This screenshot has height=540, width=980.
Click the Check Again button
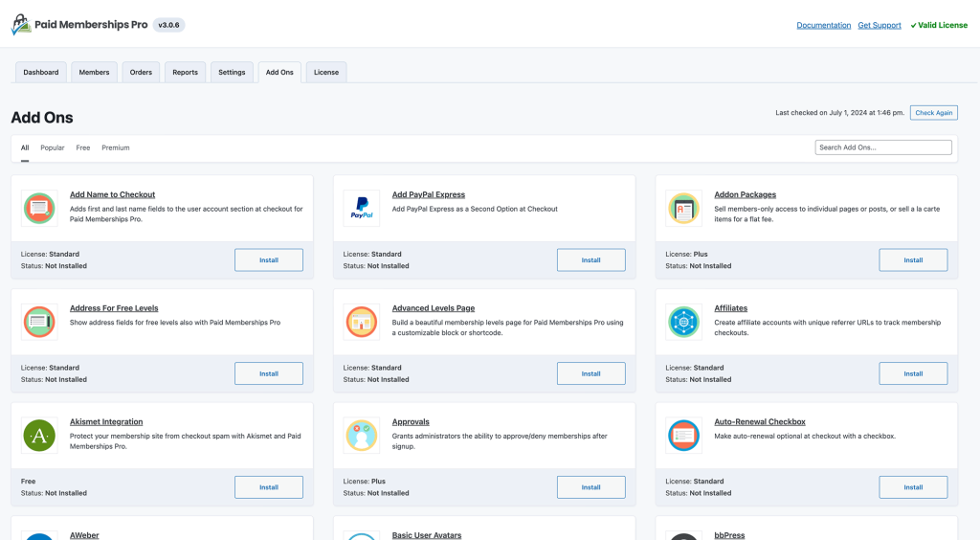click(x=934, y=113)
